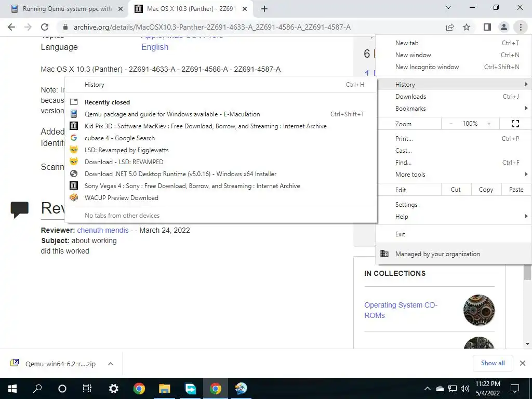Show all downloads
This screenshot has height=399, width=532.
pos(493,363)
